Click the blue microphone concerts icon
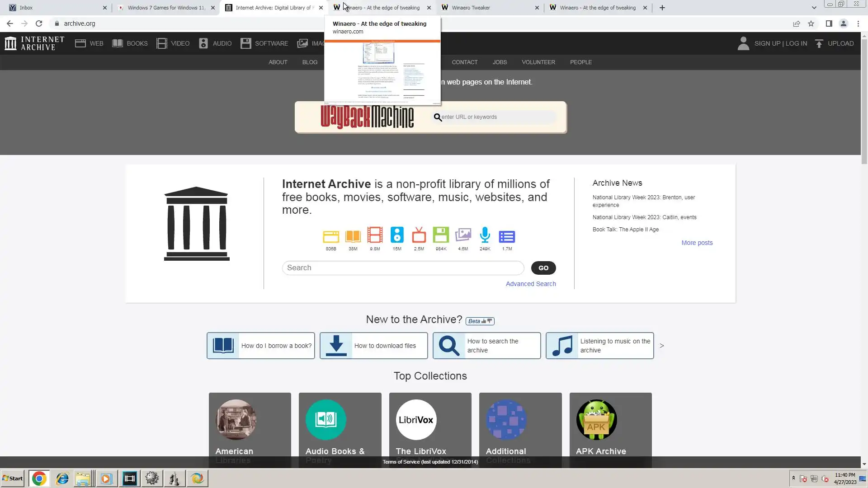 485,235
